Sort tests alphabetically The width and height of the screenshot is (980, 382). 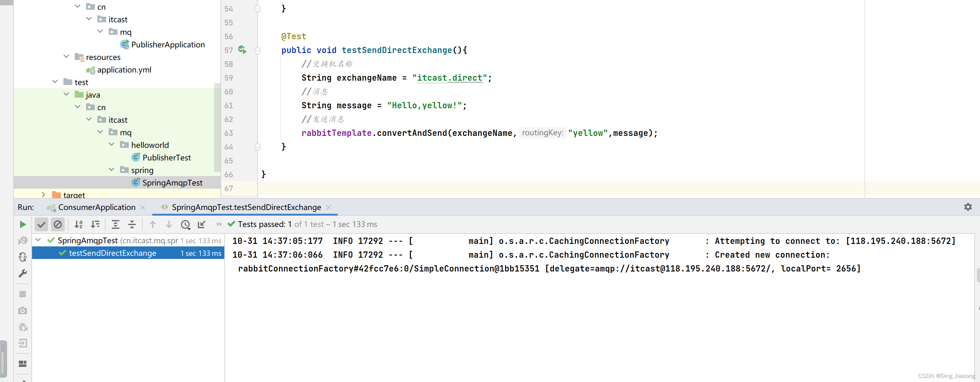pos(79,224)
